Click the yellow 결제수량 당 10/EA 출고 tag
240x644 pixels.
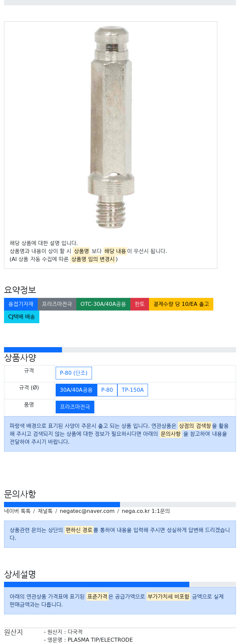(181, 304)
